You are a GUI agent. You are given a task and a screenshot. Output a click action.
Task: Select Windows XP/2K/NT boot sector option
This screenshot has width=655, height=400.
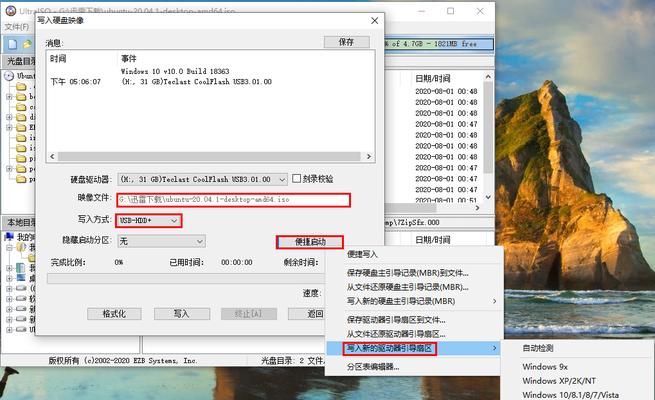click(559, 381)
